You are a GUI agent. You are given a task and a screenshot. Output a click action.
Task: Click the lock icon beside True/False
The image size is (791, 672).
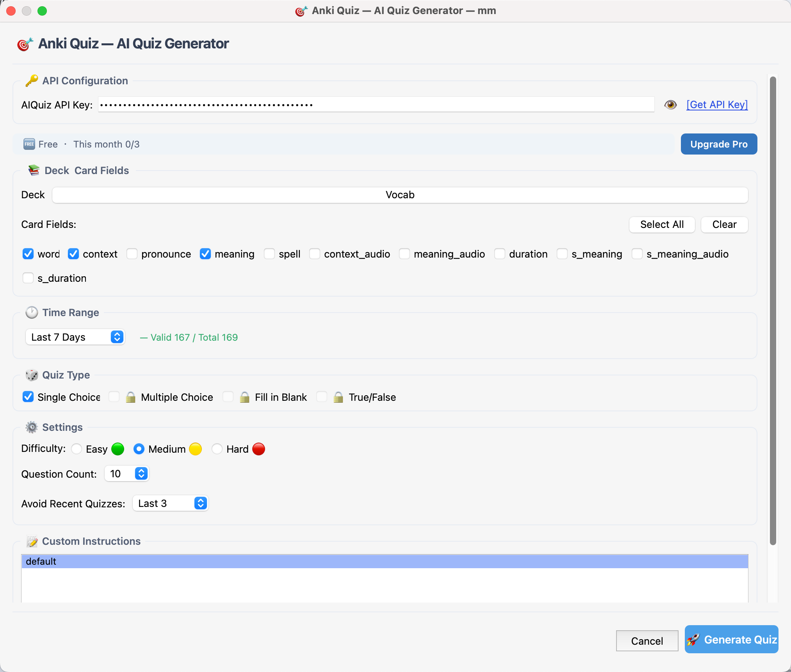(x=338, y=397)
